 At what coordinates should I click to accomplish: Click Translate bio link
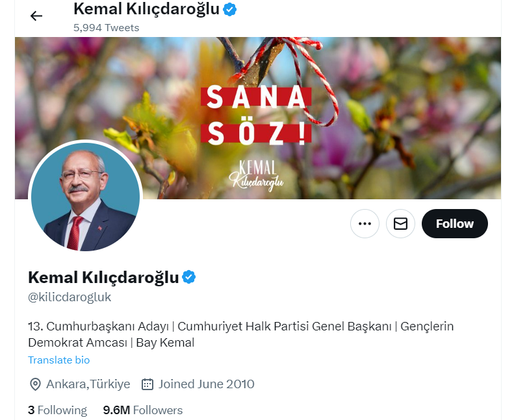58,360
